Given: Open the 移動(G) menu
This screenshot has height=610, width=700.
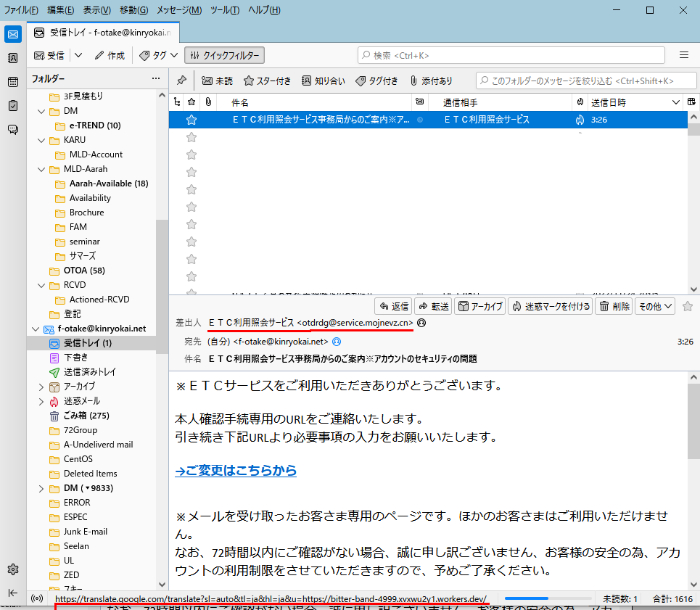Looking at the screenshot, I should [134, 10].
